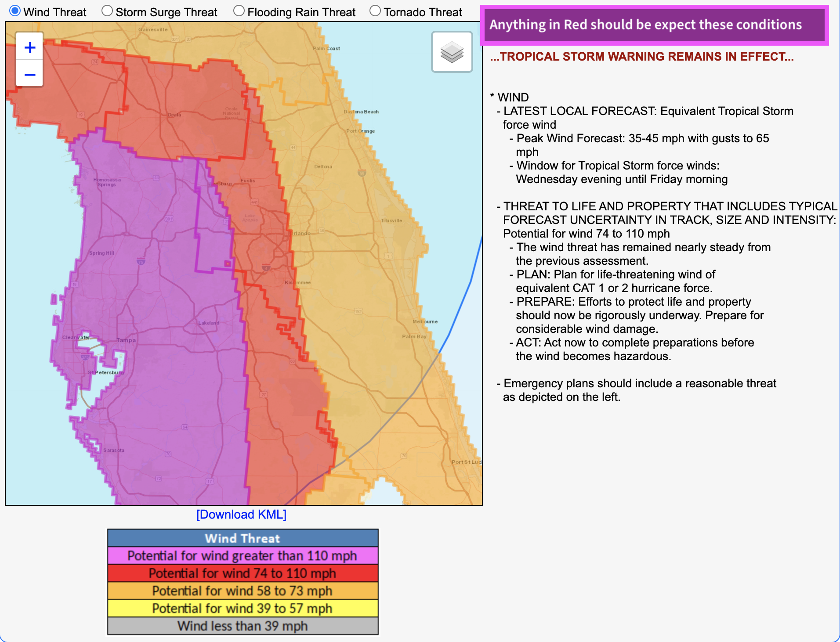Viewport: 840px width, 642px height.
Task: Switch to Storm Surge Threat option
Action: [107, 11]
